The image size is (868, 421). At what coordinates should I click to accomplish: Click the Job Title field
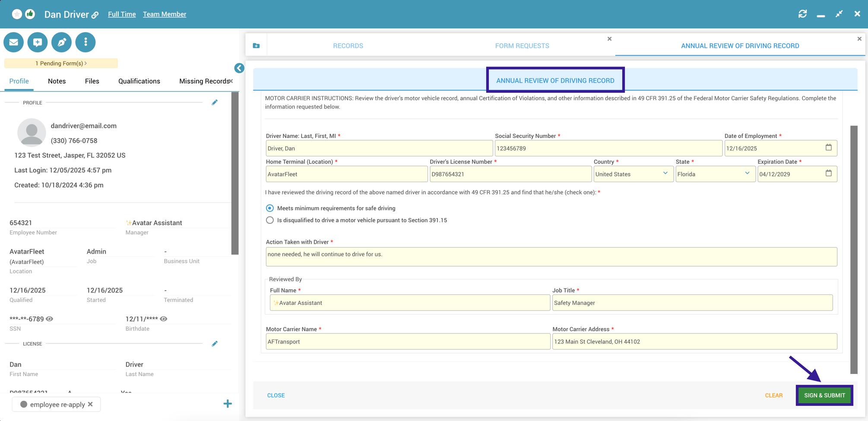pyautogui.click(x=692, y=303)
